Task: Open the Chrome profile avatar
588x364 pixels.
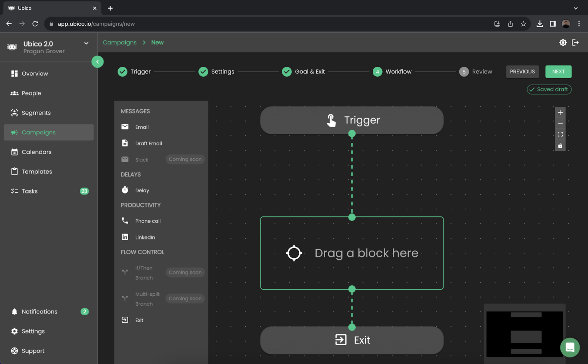Action: [566, 24]
